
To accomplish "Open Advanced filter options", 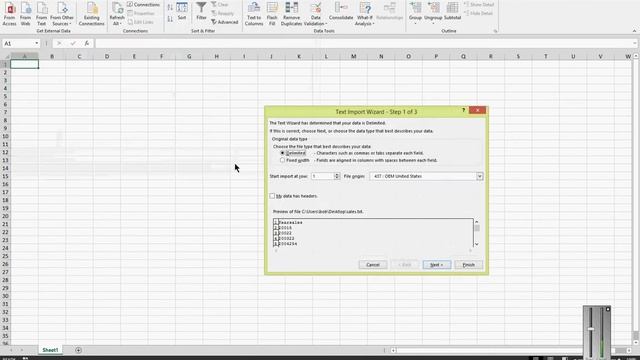I will 224,22.
